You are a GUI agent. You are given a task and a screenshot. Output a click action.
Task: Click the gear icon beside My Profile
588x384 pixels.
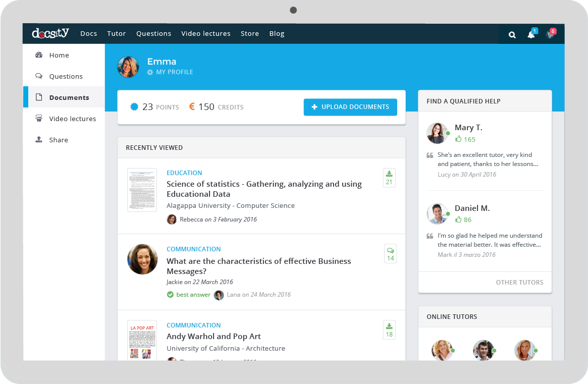point(150,72)
